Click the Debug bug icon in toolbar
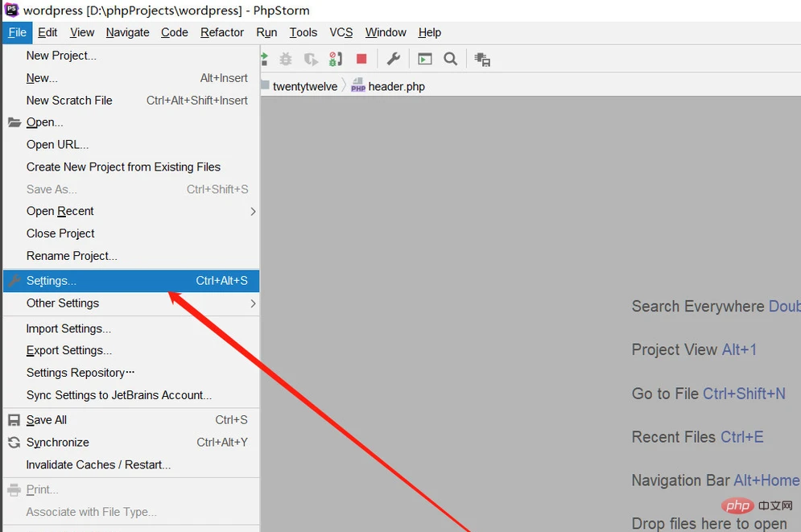The width and height of the screenshot is (801, 532). click(287, 58)
